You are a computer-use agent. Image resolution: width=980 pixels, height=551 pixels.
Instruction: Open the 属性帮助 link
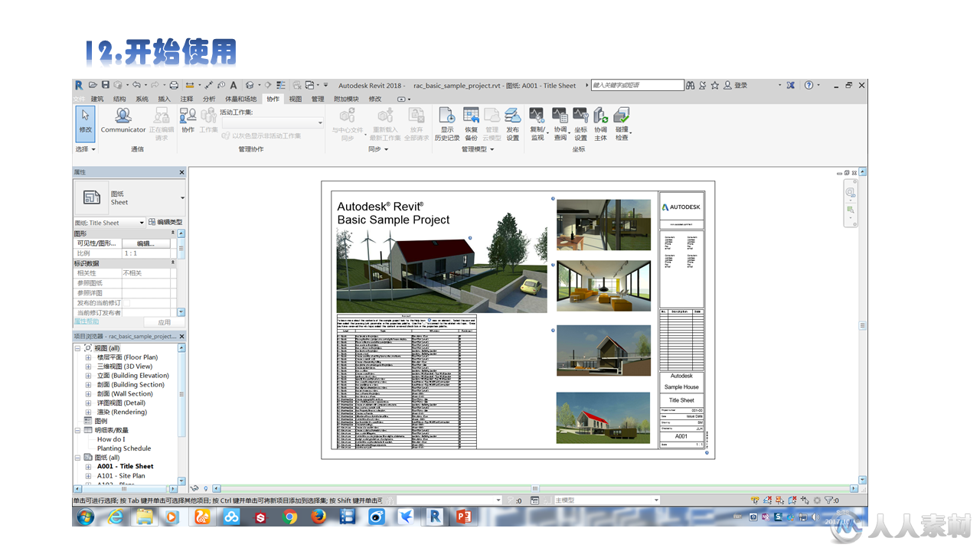point(87,321)
